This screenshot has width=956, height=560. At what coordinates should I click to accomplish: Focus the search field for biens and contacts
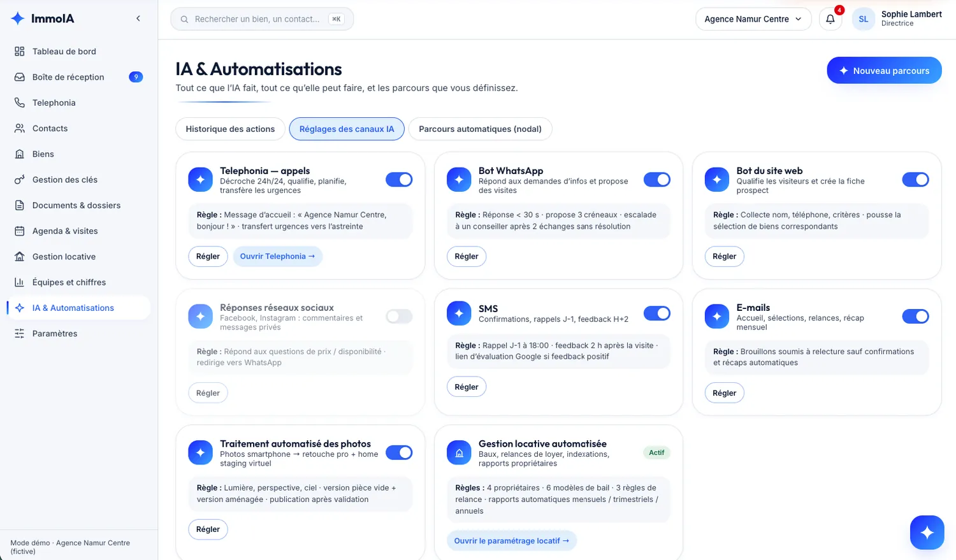pos(262,19)
